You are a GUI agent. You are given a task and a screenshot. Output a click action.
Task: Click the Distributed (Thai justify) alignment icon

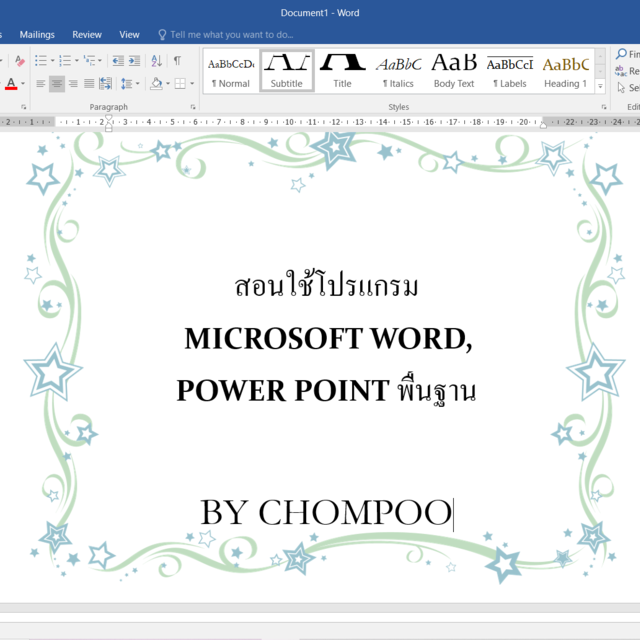click(105, 84)
